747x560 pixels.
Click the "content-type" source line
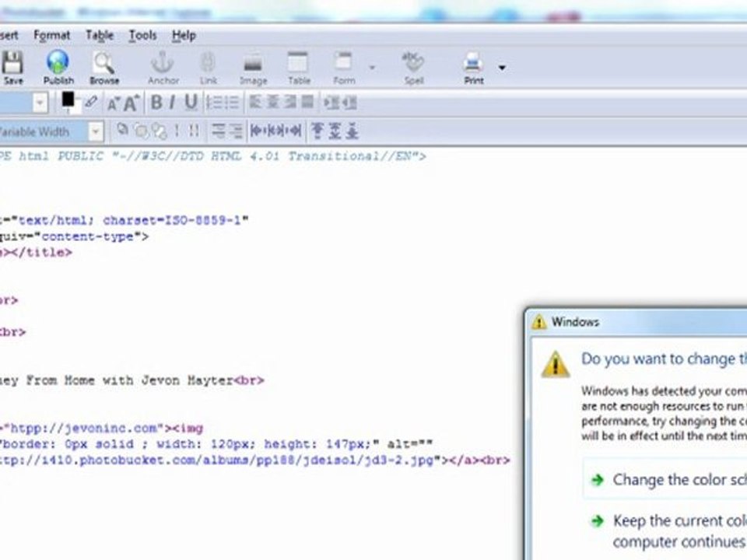[75, 236]
